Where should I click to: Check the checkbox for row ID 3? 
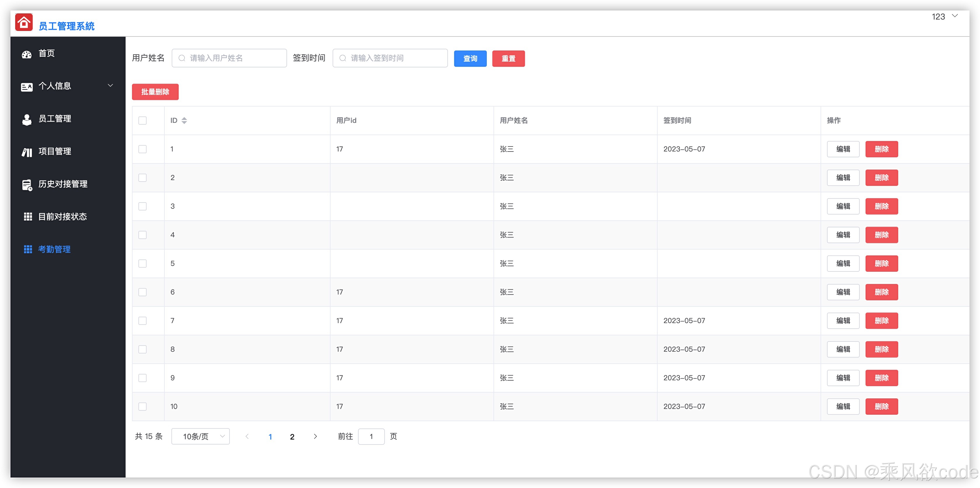143,206
